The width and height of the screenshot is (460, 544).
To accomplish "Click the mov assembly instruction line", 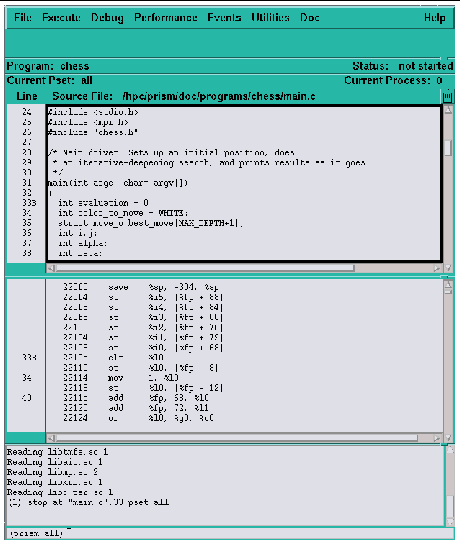I will coord(120,377).
